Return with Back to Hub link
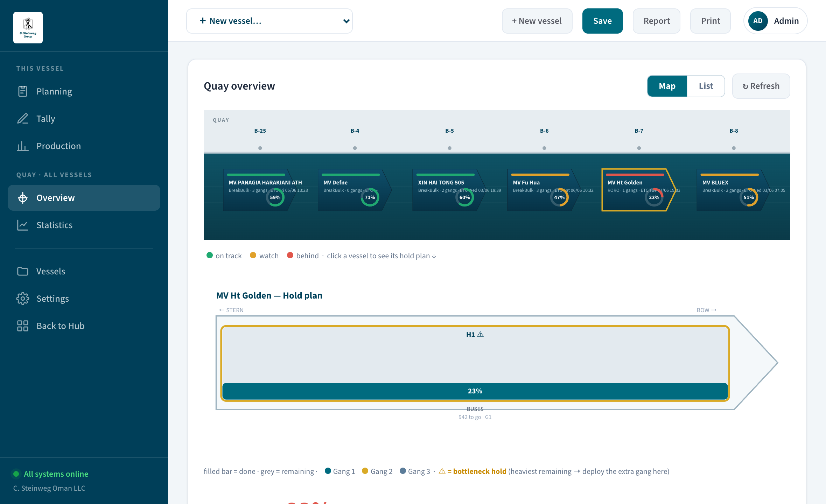This screenshot has height=504, width=826. (x=84, y=326)
